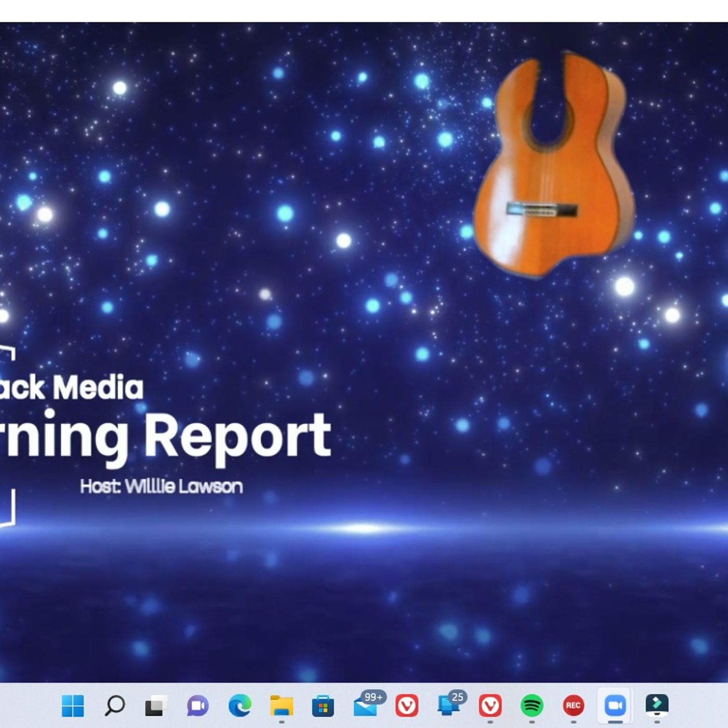Open Microsoft Edge from the taskbar
The height and width of the screenshot is (728, 728).
(240, 706)
